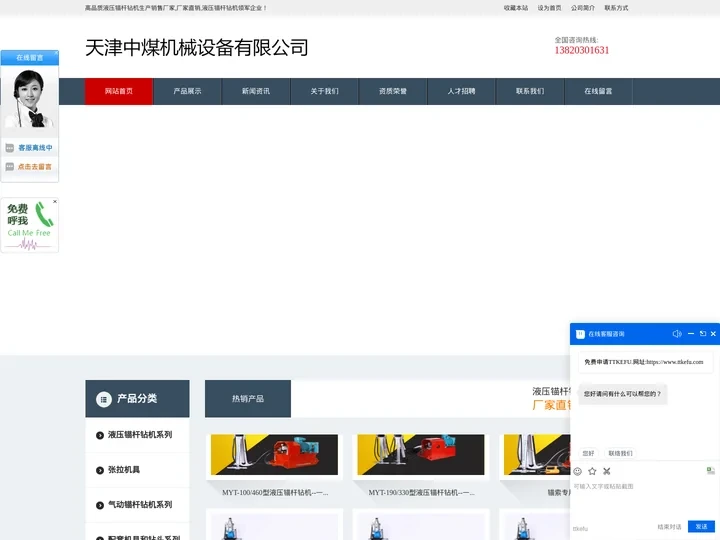Minimize the online customer service chat
This screenshot has width=720, height=540.
[691, 334]
